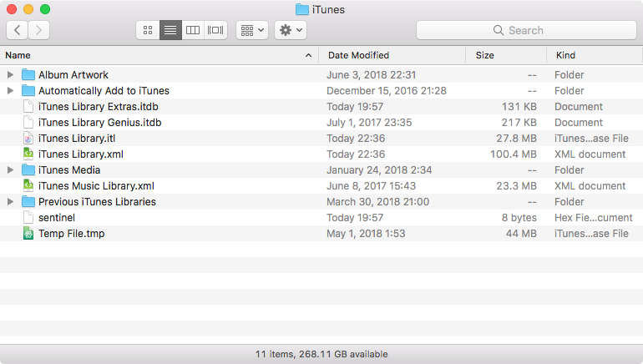Select iTunes Library Extras.itdb name

[99, 107]
